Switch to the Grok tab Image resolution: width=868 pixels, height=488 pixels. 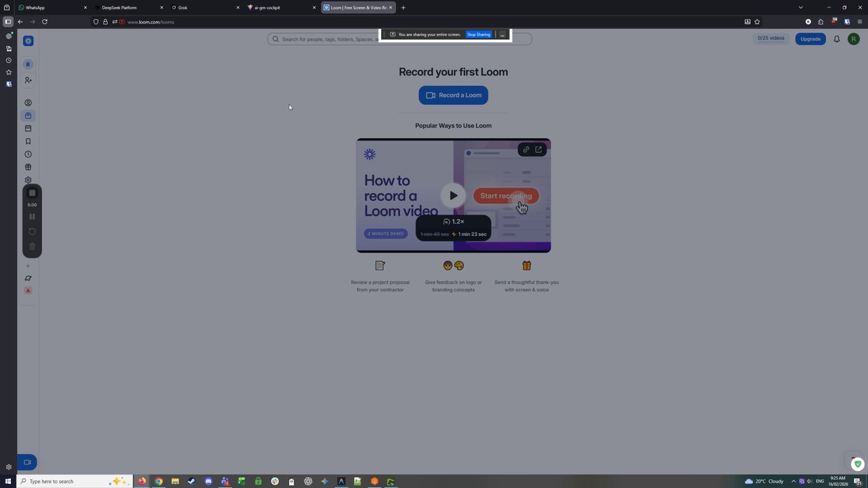click(x=205, y=7)
